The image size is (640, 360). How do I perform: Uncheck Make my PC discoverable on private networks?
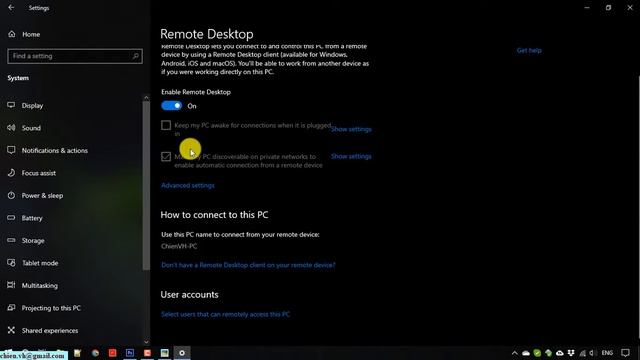coord(166,156)
